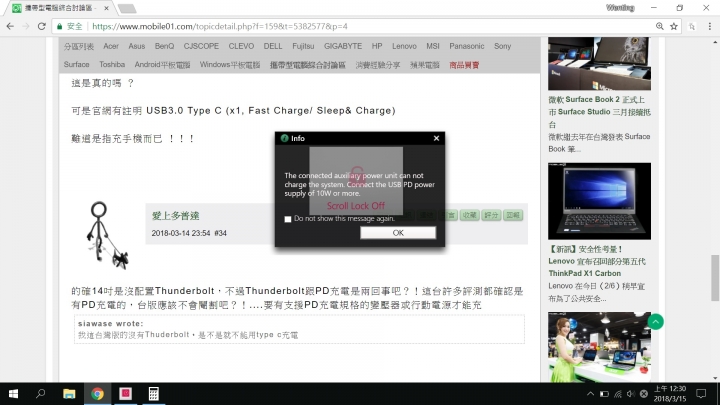Open Surface Book 2 article thumbnail
This screenshot has height=405, width=720.
point(599,63)
